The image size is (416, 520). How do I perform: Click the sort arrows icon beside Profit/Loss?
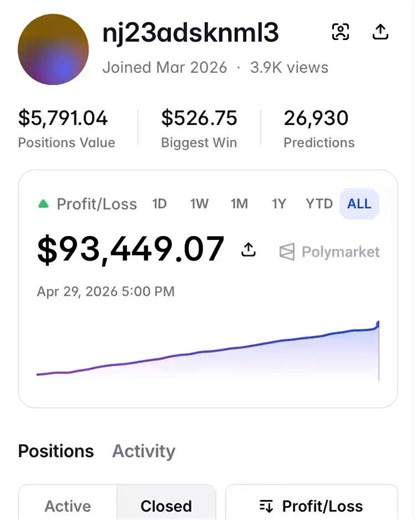266,506
